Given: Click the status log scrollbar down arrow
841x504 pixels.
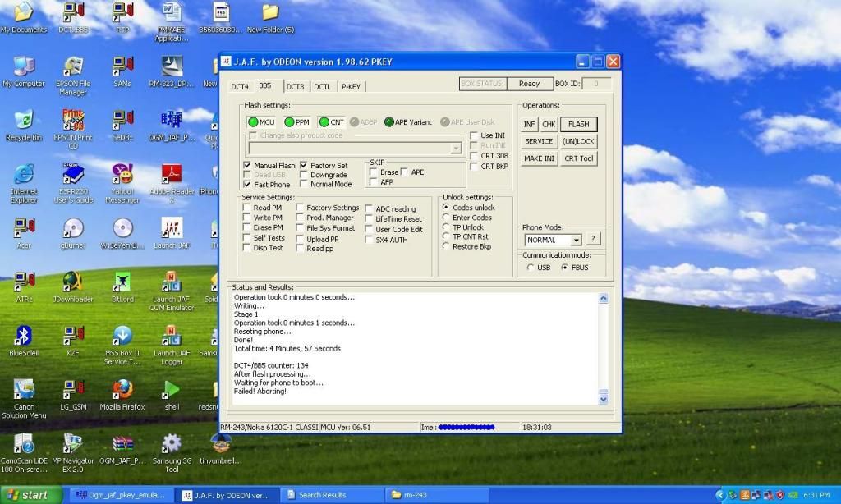Looking at the screenshot, I should click(604, 399).
